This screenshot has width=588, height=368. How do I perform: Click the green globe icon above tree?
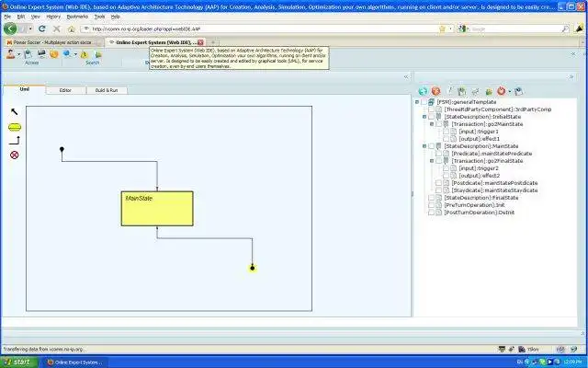click(x=423, y=91)
